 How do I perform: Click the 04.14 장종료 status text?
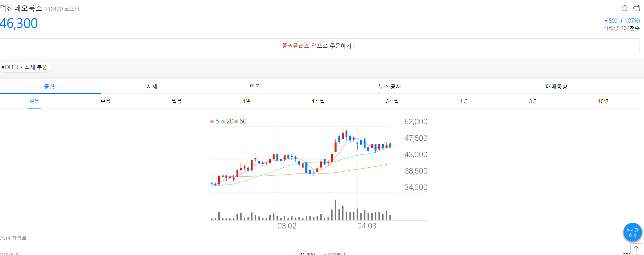pos(13,238)
